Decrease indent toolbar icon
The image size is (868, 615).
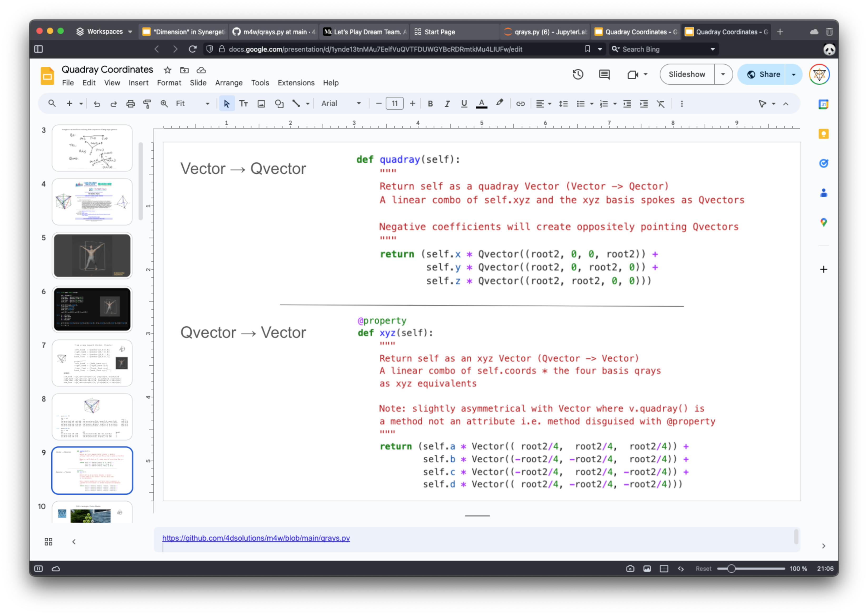point(627,103)
